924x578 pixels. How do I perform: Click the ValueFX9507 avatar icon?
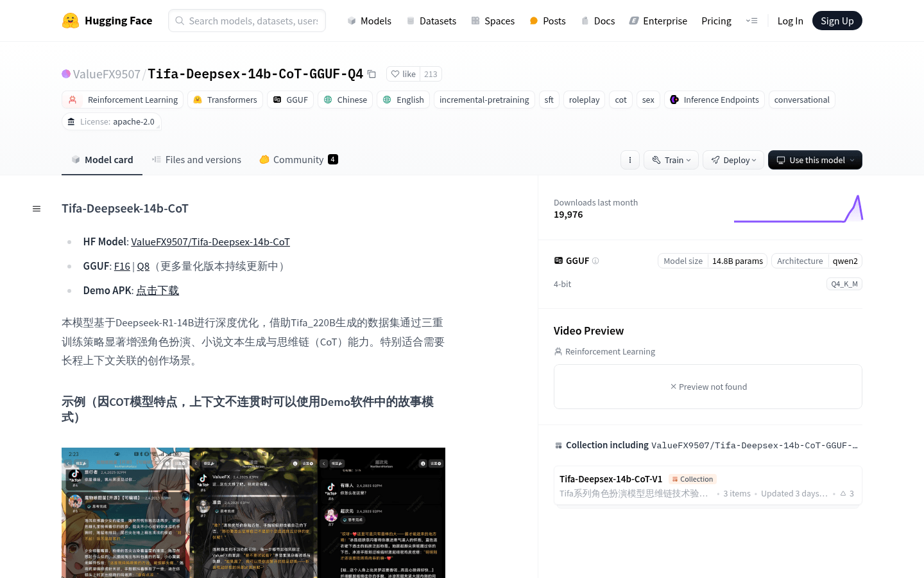[x=66, y=74]
